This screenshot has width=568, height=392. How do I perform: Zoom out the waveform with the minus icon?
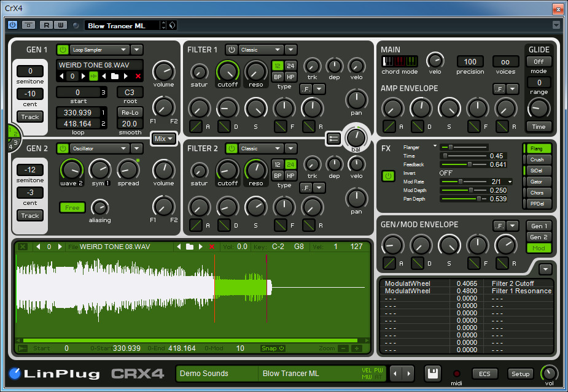tap(343, 348)
